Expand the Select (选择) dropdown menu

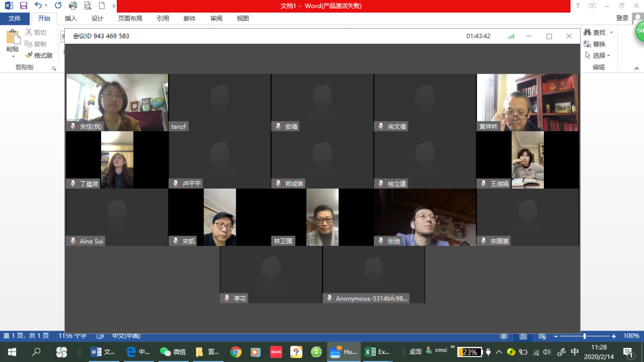tap(608, 56)
